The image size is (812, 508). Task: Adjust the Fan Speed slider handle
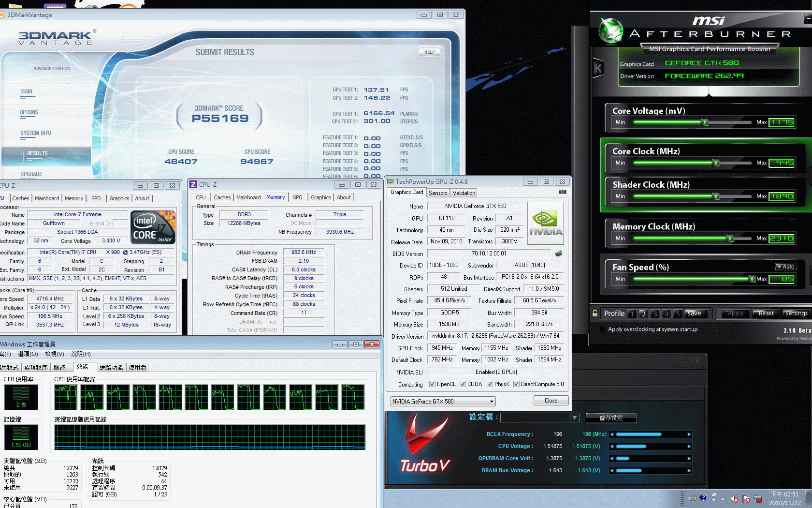(752, 279)
